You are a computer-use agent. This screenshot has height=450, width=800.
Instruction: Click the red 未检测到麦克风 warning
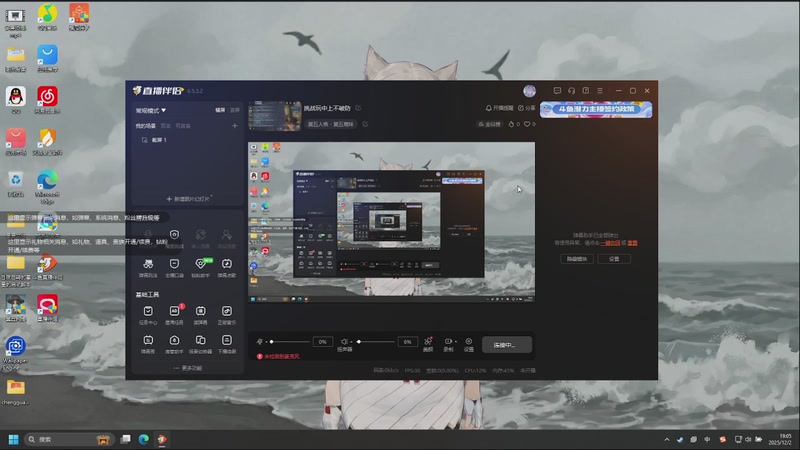pyautogui.click(x=279, y=357)
